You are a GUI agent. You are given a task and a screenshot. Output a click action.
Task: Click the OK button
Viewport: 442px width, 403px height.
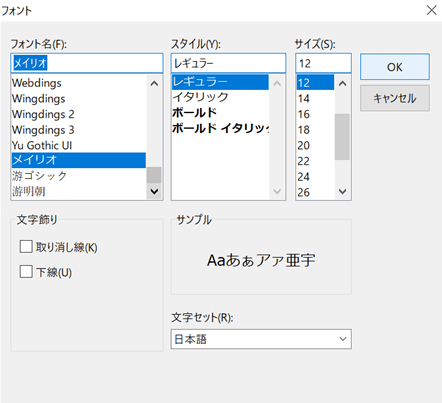click(395, 67)
